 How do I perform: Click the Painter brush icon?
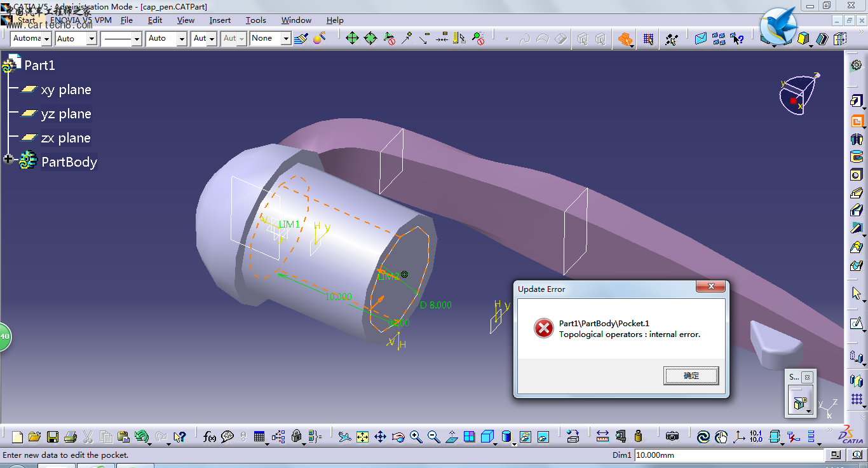[x=301, y=39]
